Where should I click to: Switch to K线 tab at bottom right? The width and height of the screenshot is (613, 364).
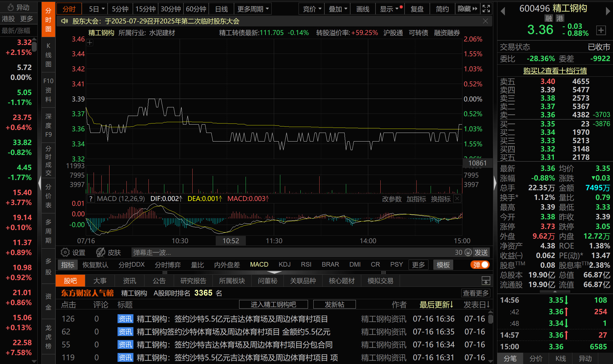coord(561,358)
